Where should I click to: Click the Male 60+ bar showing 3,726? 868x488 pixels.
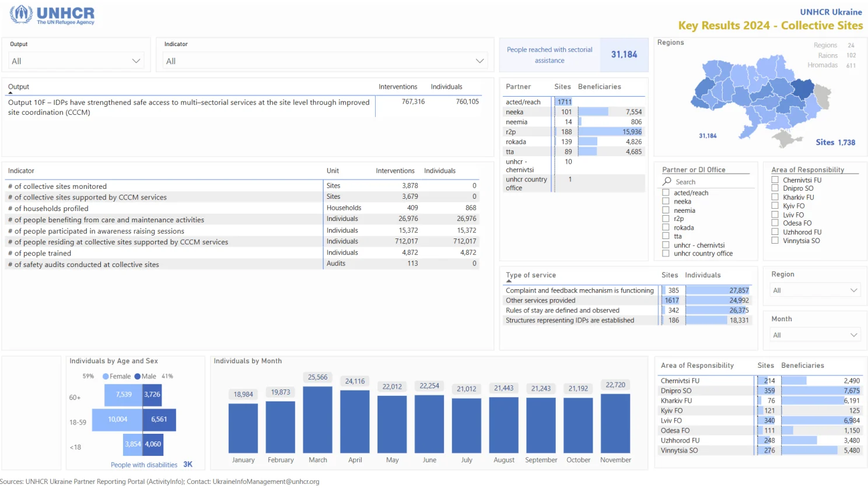(152, 395)
